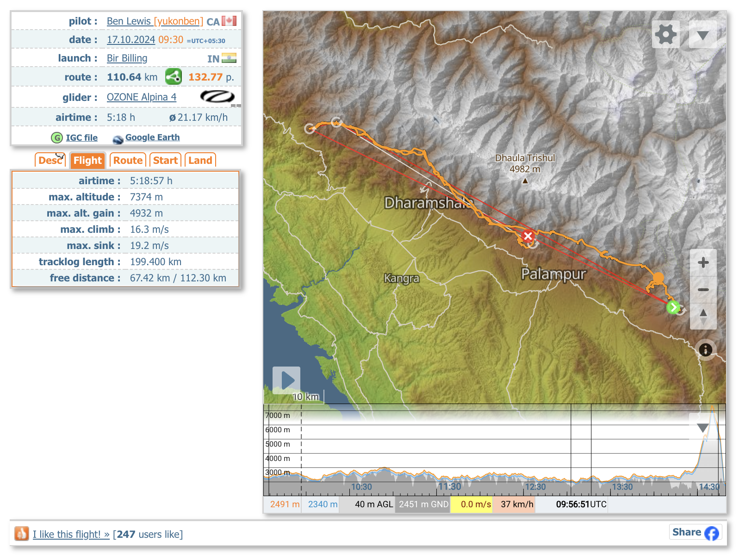
Task: Open the map settings gear
Action: click(665, 34)
